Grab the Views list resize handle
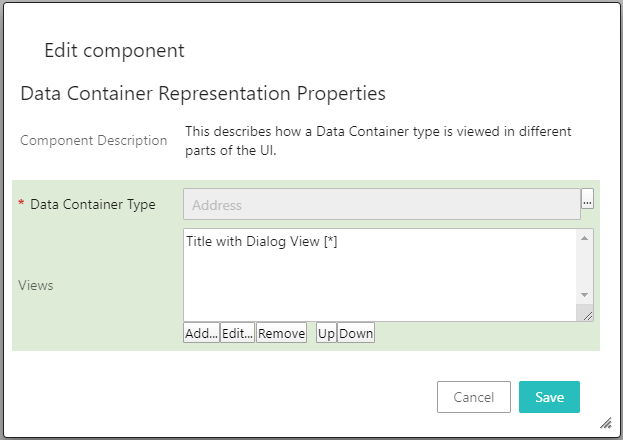623x440 pixels. pos(588,316)
